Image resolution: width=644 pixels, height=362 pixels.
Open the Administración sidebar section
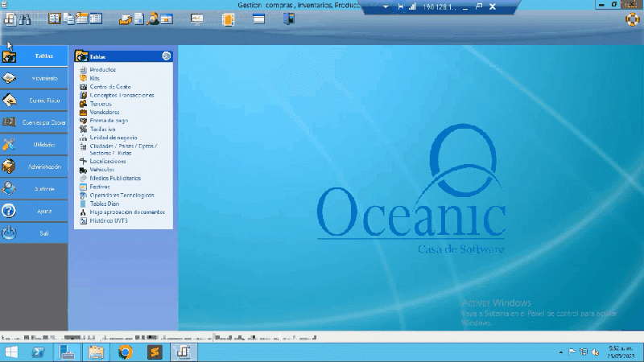point(34,167)
